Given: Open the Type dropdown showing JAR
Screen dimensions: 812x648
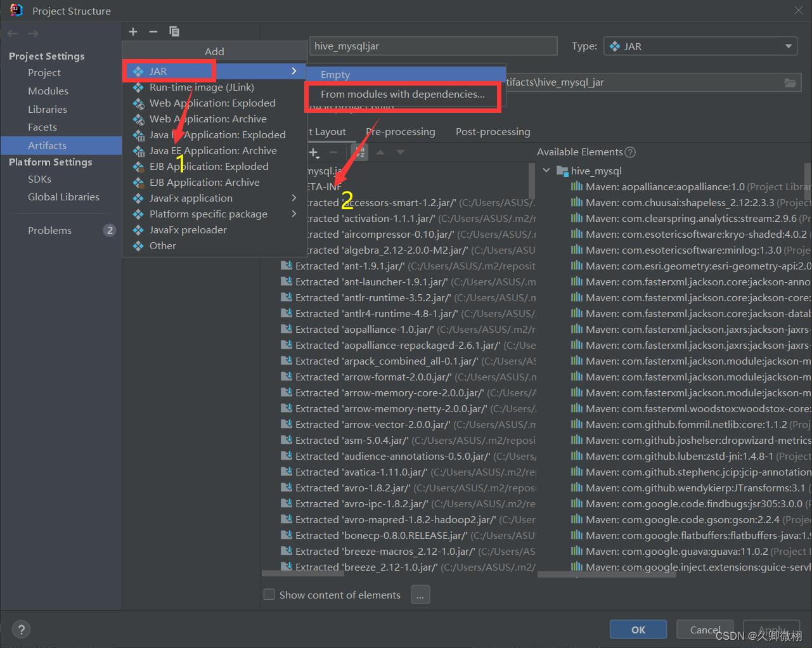Looking at the screenshot, I should (x=788, y=46).
